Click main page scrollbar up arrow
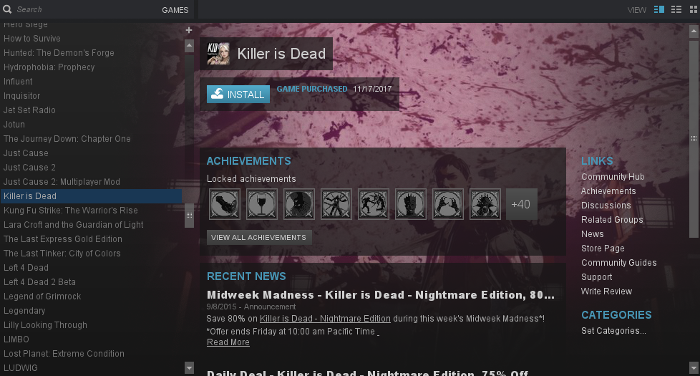 coord(693,31)
